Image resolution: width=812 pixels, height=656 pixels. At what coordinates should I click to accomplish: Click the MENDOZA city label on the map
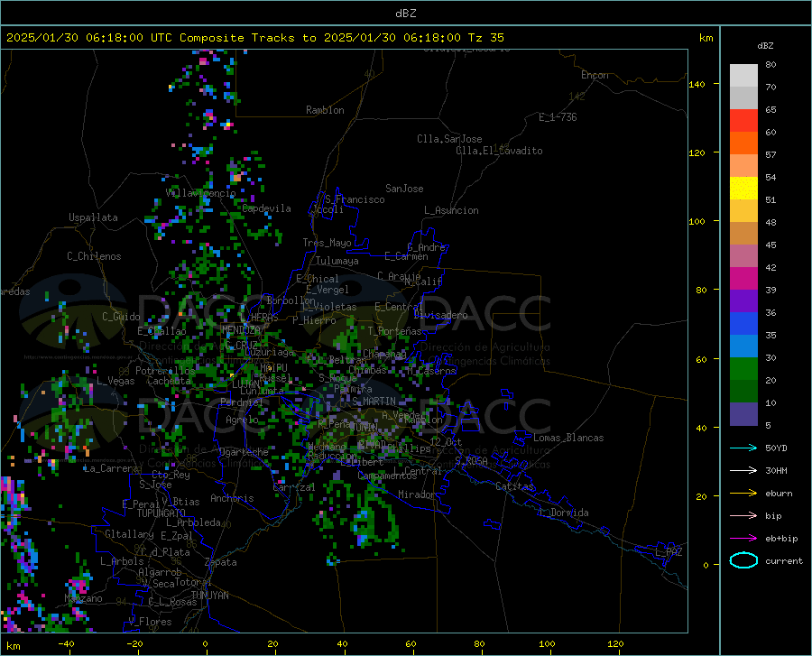tap(241, 329)
